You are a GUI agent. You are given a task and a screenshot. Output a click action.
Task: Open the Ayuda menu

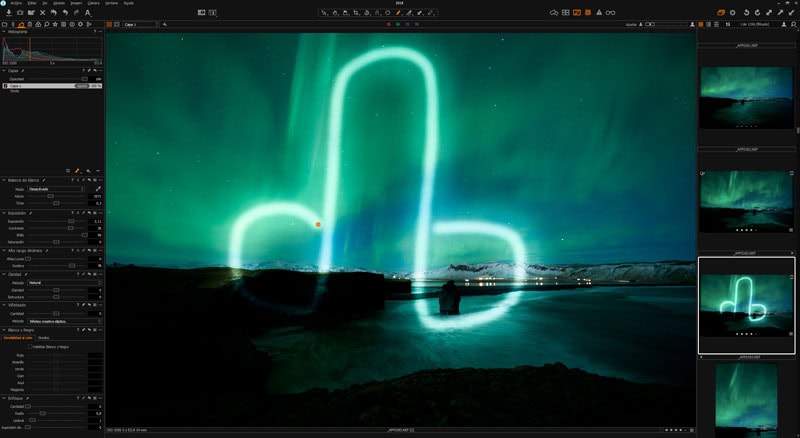128,3
